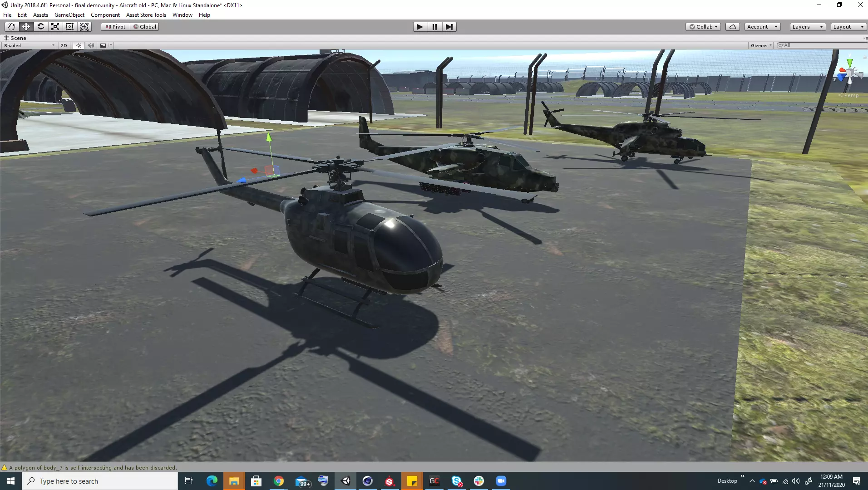Toggle 2D scene view mode
The width and height of the screenshot is (868, 490).
point(64,45)
